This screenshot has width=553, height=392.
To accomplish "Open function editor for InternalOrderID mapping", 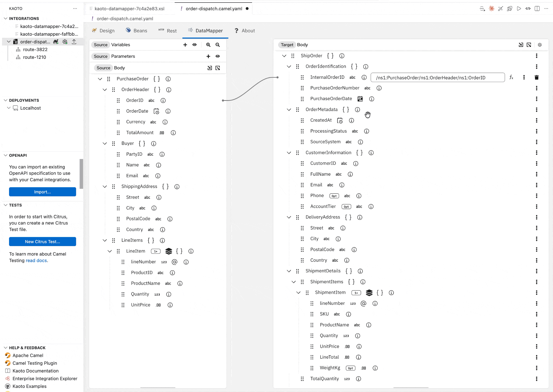I will [x=511, y=77].
